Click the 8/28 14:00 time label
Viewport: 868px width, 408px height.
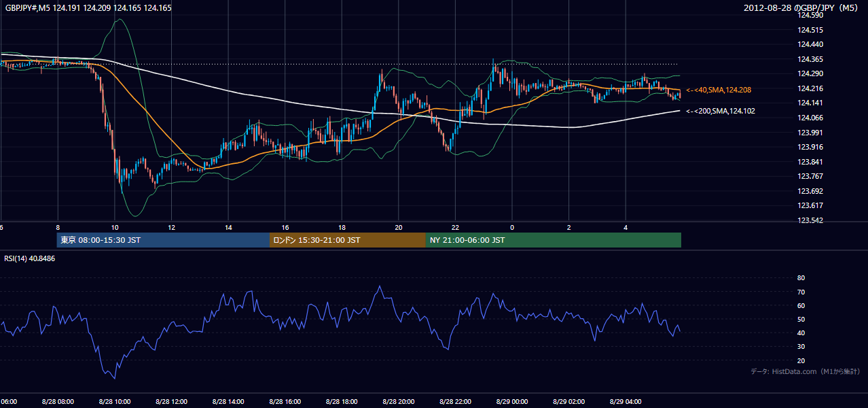pos(228,402)
